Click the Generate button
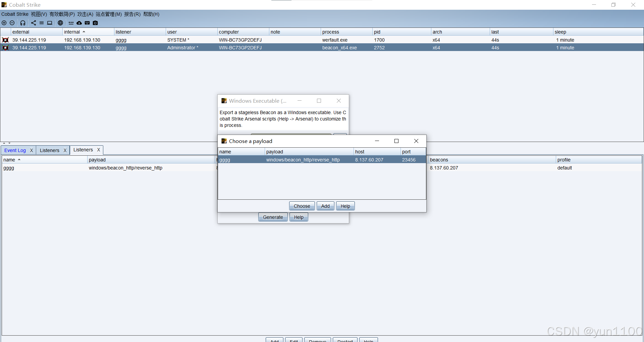Screen dimensions: 644x342 [273, 217]
